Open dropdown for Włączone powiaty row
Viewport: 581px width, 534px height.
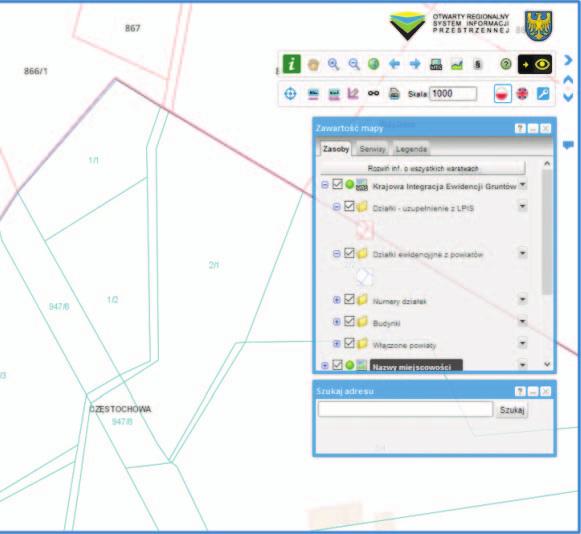pos(522,343)
